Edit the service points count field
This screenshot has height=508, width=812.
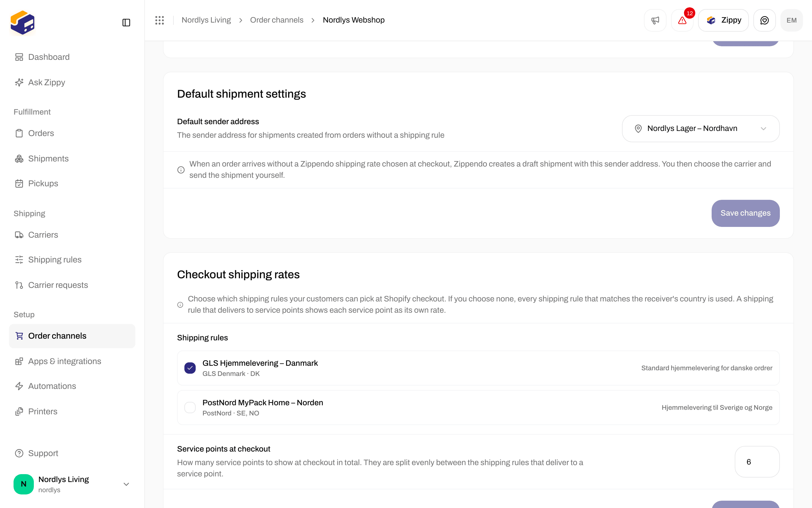(757, 462)
